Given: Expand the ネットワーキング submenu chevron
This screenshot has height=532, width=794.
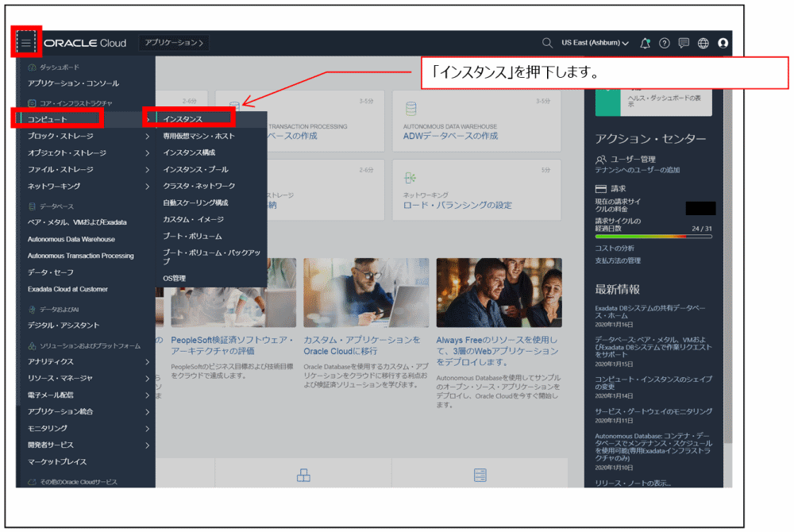Looking at the screenshot, I should point(147,187).
